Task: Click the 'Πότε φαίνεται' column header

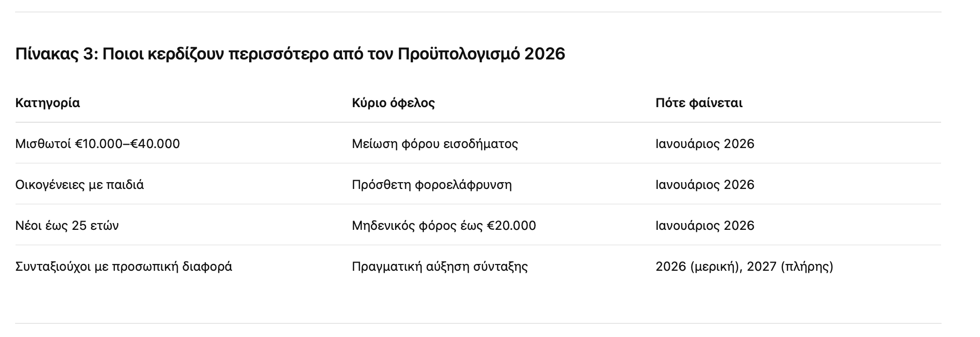Action: coord(699,103)
